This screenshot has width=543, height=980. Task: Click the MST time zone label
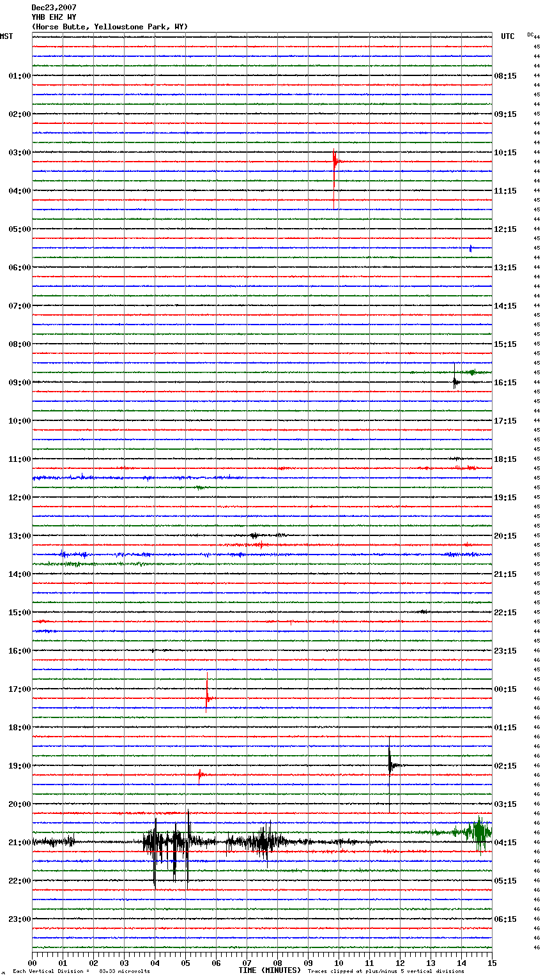coord(6,36)
